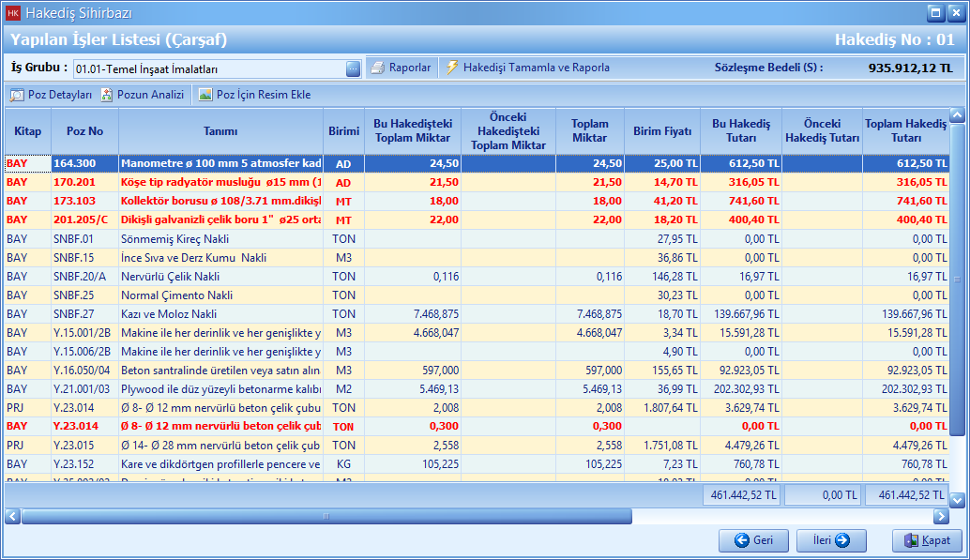Click the Geri back arrow button
Image resolution: width=970 pixels, height=560 pixels.
(x=753, y=540)
